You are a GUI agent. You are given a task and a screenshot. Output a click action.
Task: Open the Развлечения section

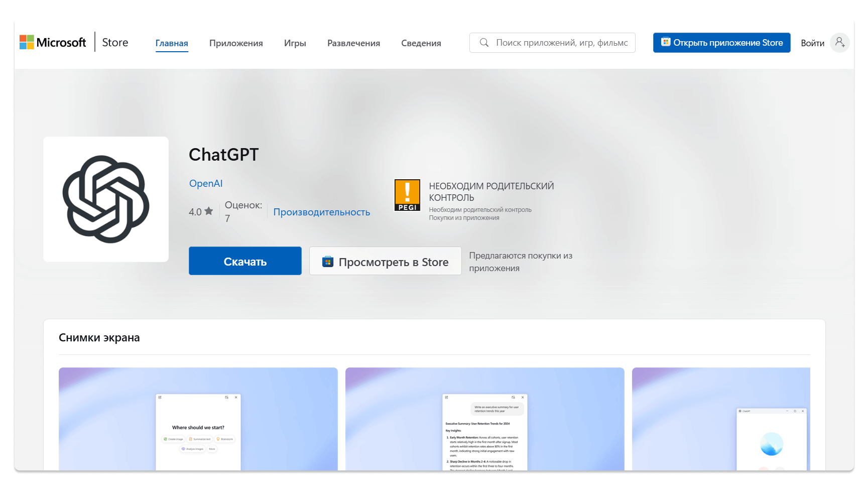pyautogui.click(x=353, y=43)
